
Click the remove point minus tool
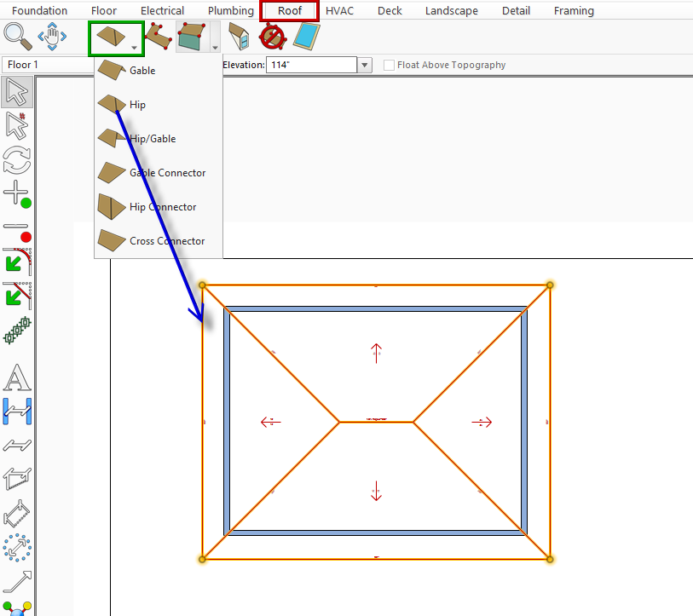click(17, 231)
